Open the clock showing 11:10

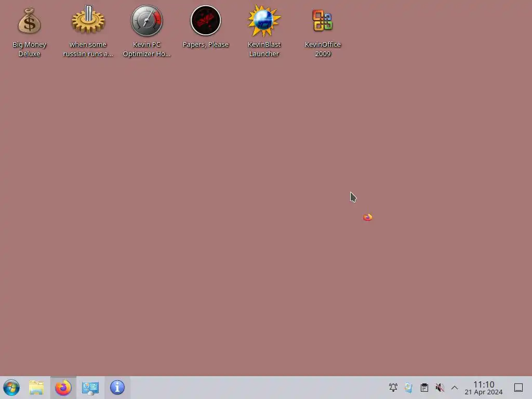coord(484,388)
